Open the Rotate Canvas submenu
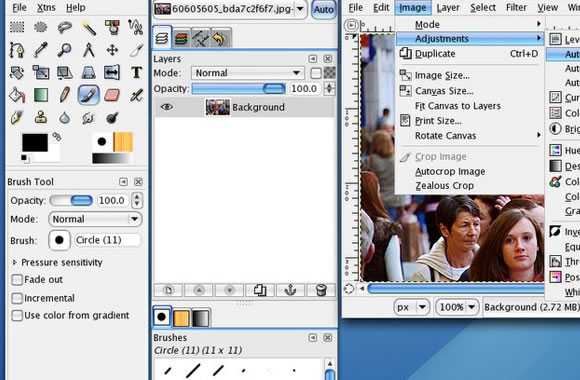Image resolution: width=580 pixels, height=380 pixels. click(469, 136)
